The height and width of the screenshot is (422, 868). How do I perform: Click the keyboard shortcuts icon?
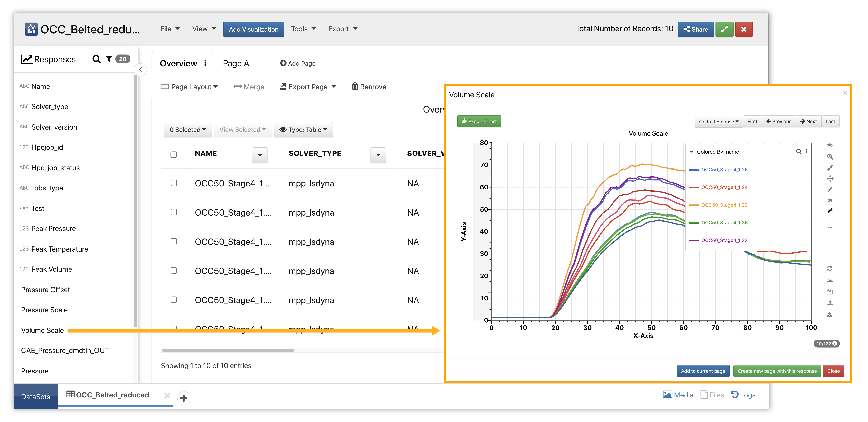point(830,280)
